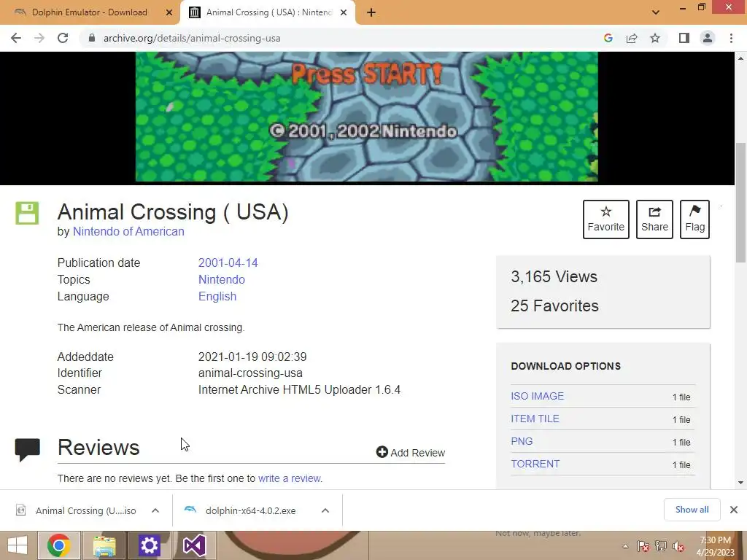Expand options for dolphin-x64-4.0.2.exe download
The image size is (747, 560).
click(325, 510)
